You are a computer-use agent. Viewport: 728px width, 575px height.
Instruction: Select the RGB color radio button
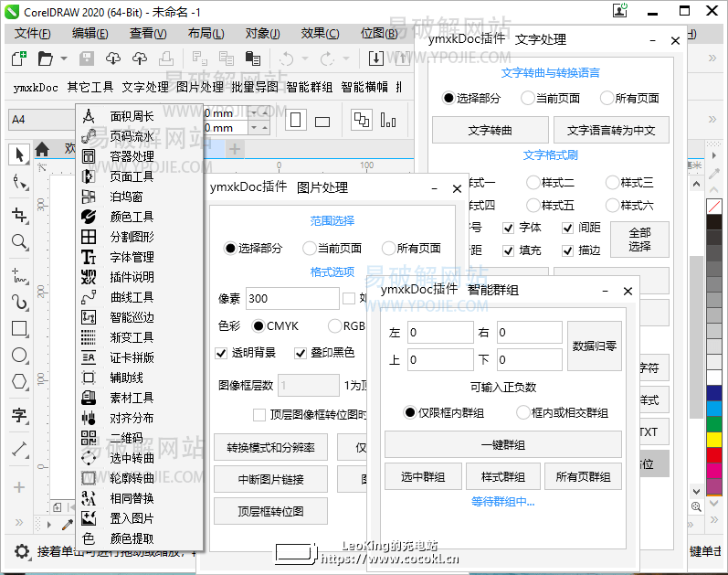click(x=334, y=325)
